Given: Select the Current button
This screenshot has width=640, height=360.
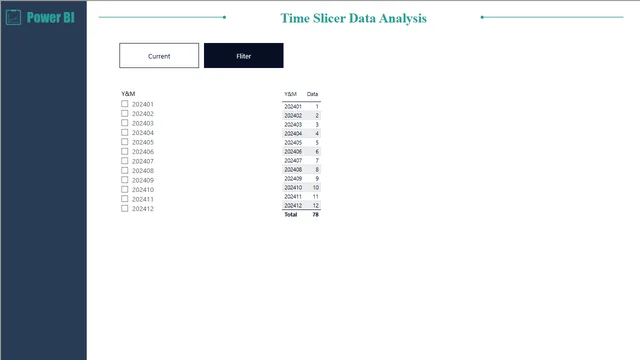Looking at the screenshot, I should tap(159, 56).
